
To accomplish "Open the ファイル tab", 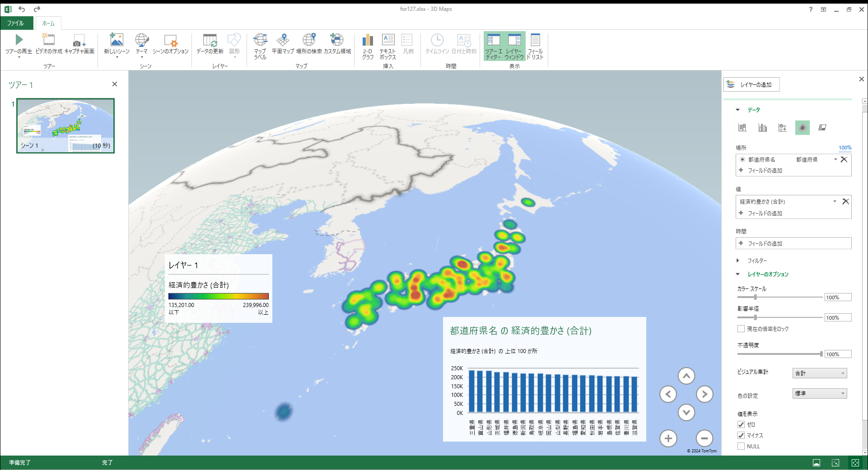I will 15,23.
